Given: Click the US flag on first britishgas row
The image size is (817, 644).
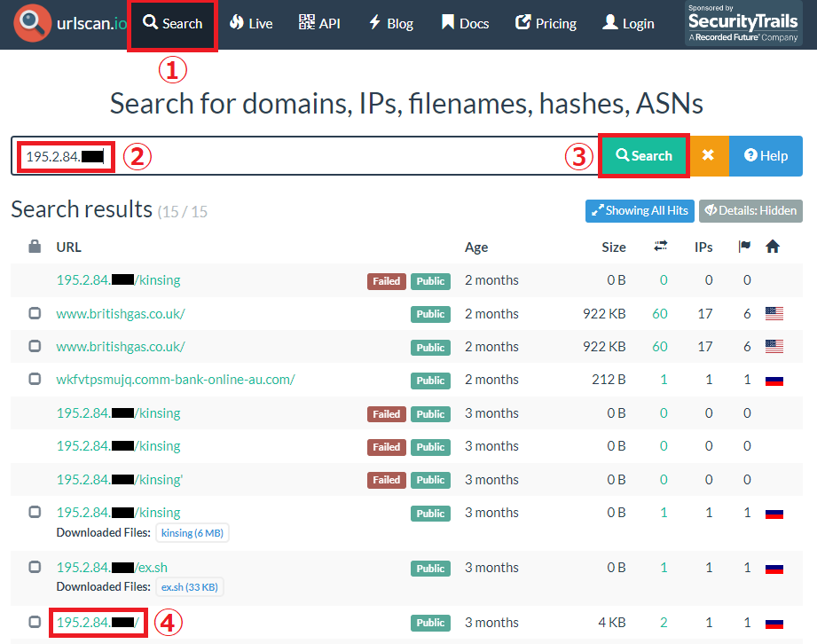Looking at the screenshot, I should coord(774,313).
